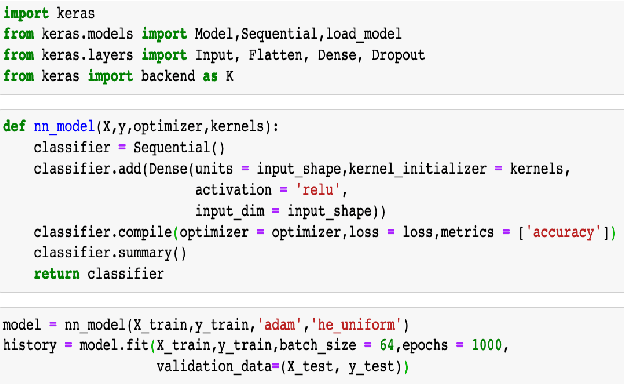The image size is (624, 384).
Task: Click 'input_dim' in the Dense arguments
Action: (230, 211)
